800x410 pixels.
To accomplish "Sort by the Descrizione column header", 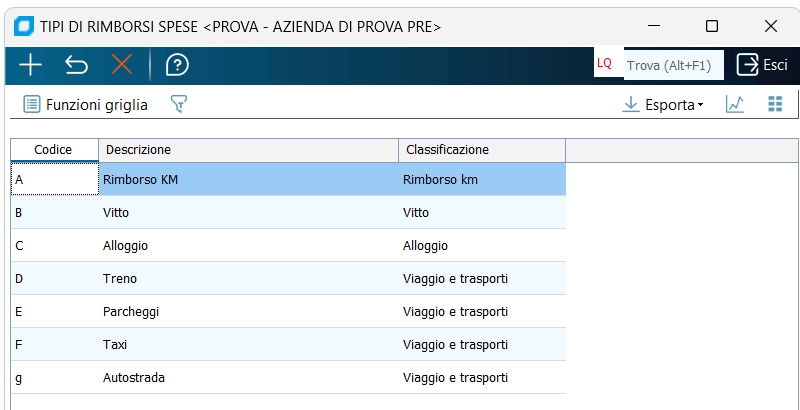I will [248, 150].
